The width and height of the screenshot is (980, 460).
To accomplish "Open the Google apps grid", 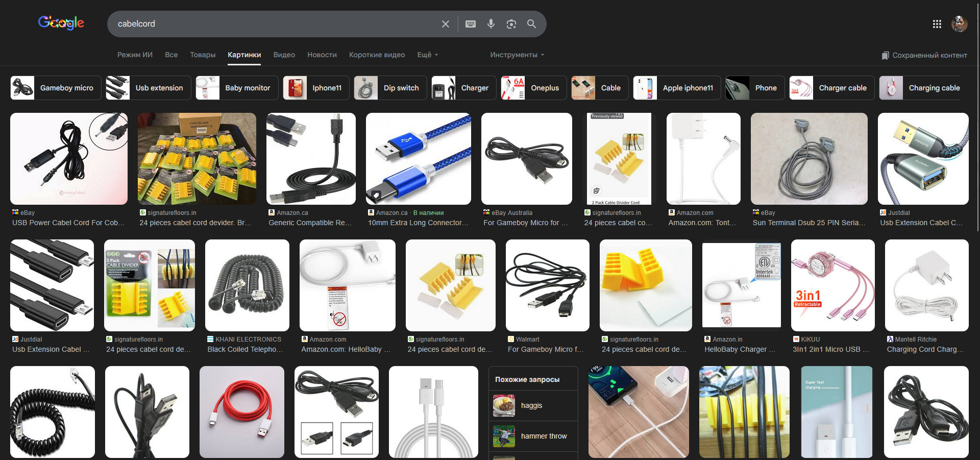I will pos(937,24).
